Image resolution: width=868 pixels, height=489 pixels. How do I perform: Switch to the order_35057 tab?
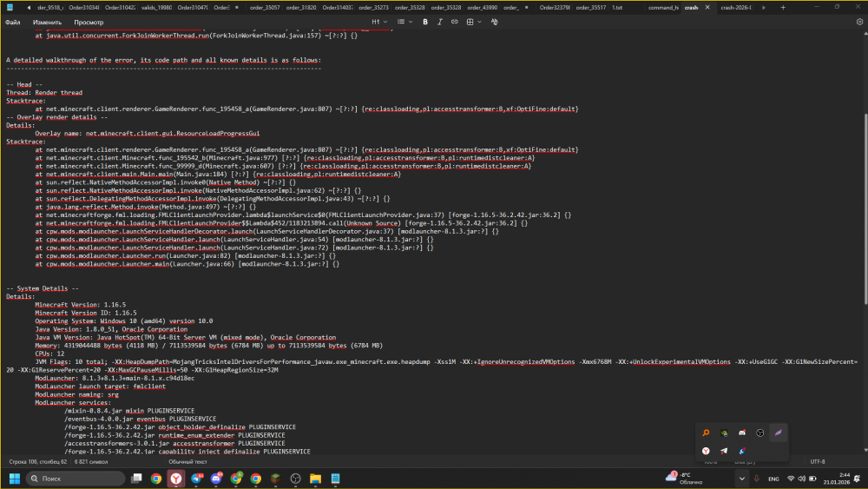pyautogui.click(x=264, y=8)
